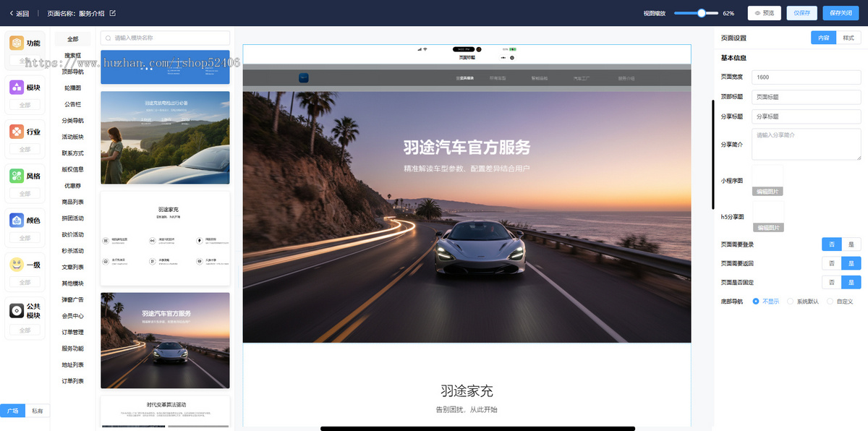Switch to the 私有 tab

point(38,410)
